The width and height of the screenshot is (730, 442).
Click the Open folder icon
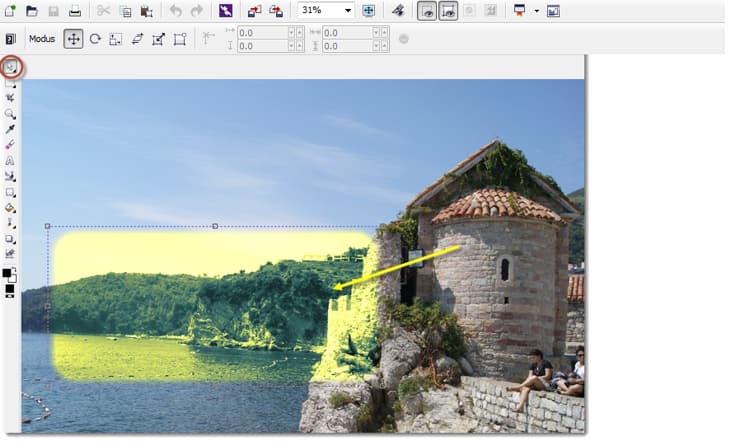(x=32, y=11)
